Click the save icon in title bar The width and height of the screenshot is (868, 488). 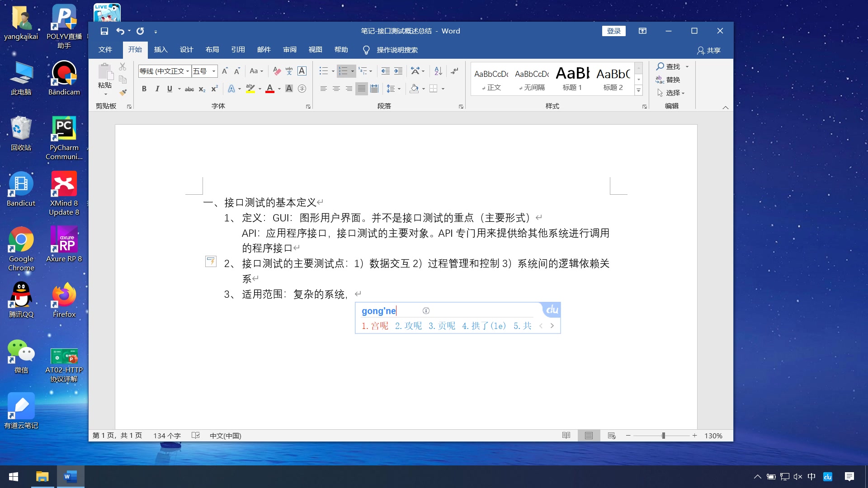click(104, 31)
